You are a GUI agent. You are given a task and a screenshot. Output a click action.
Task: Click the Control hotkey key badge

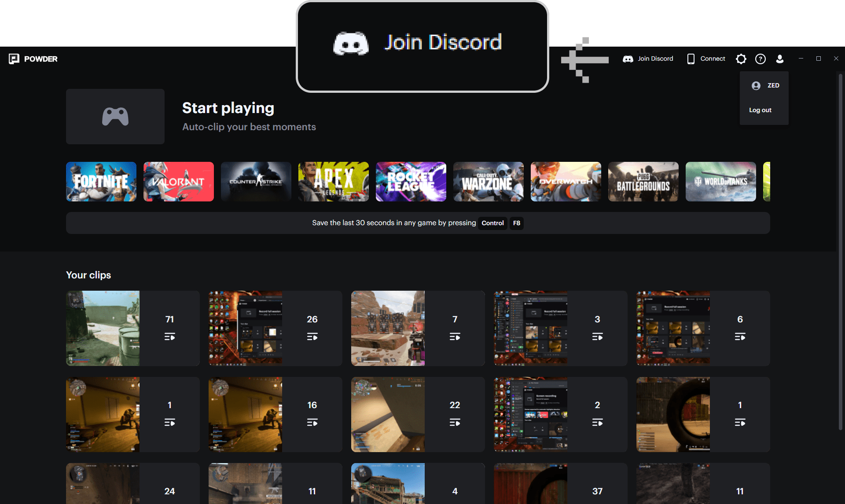click(x=492, y=223)
